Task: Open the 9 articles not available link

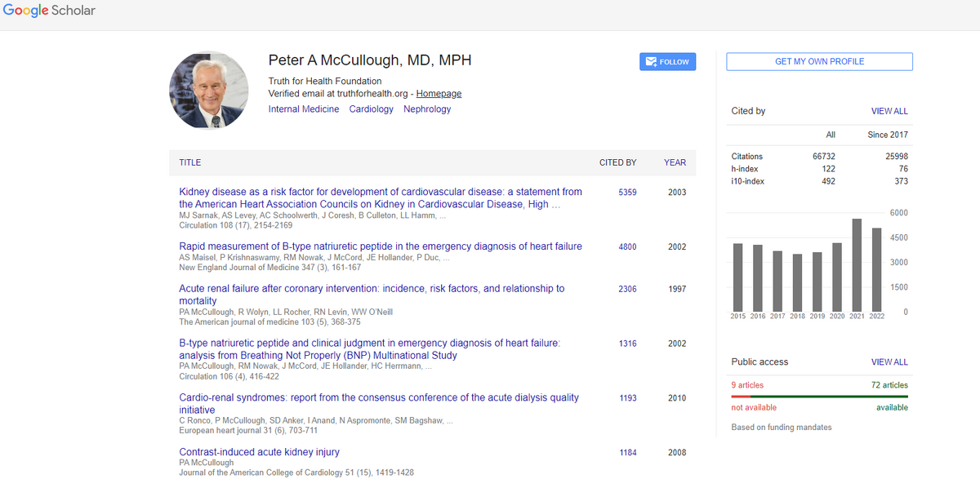Action: 747,385
